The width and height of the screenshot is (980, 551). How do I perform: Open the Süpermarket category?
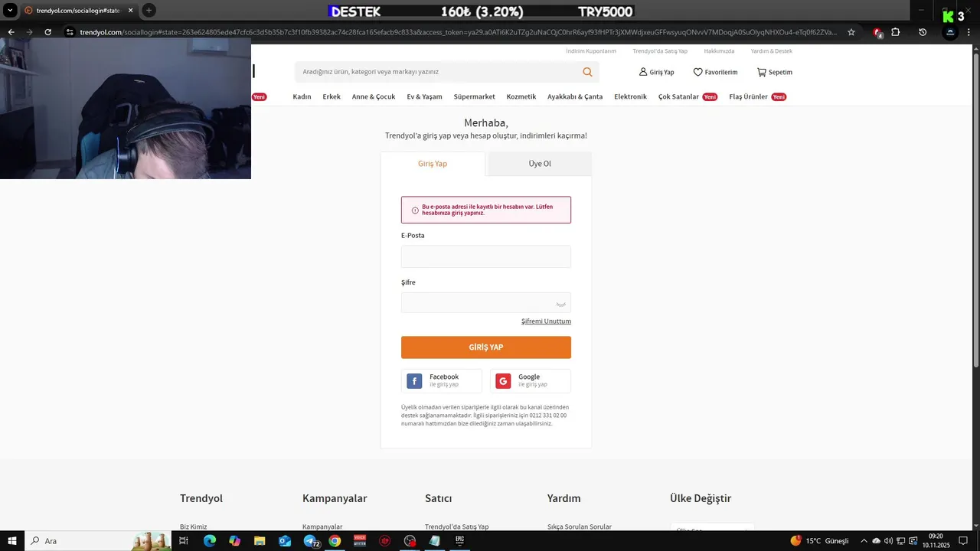point(474,97)
